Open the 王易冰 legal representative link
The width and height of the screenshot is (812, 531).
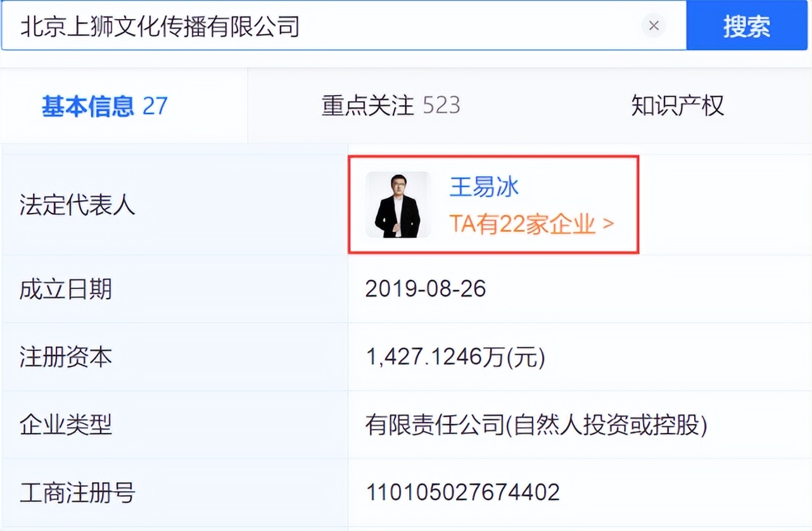click(485, 186)
